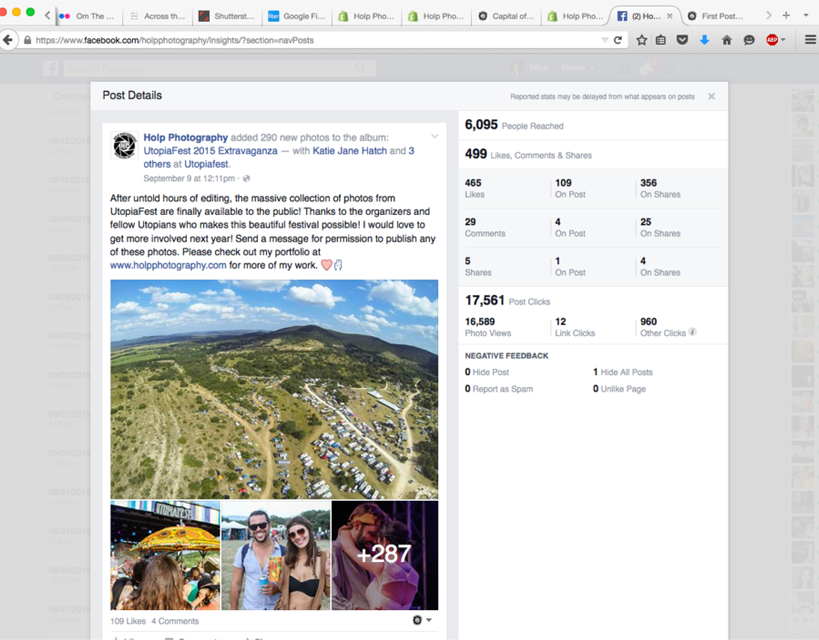Click the info icon beside Other Clicks
This screenshot has height=640, width=819.
pos(693,332)
